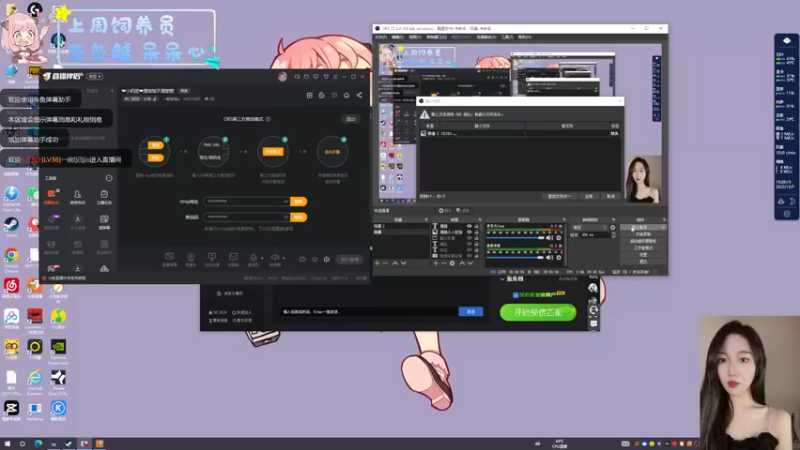Click Start Recording in OBS controls
This screenshot has height=450, width=800.
click(x=643, y=234)
